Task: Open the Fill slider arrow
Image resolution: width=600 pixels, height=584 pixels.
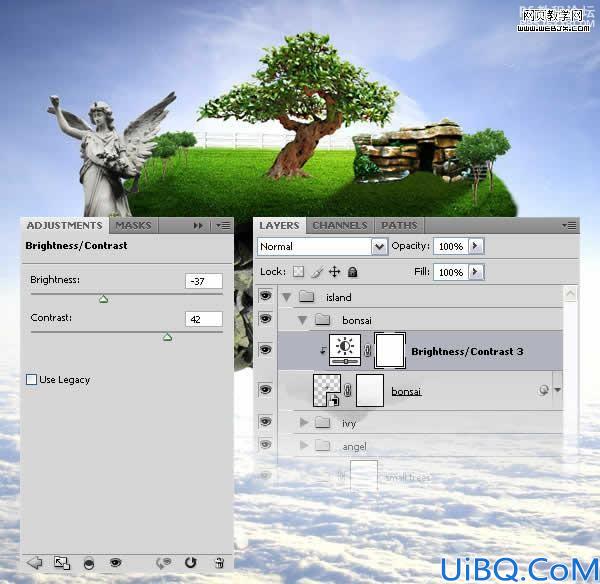Action: click(476, 272)
